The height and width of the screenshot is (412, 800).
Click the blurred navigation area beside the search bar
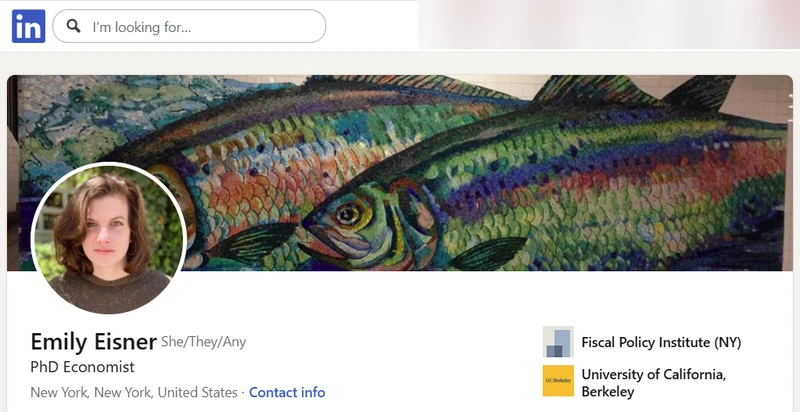point(609,24)
